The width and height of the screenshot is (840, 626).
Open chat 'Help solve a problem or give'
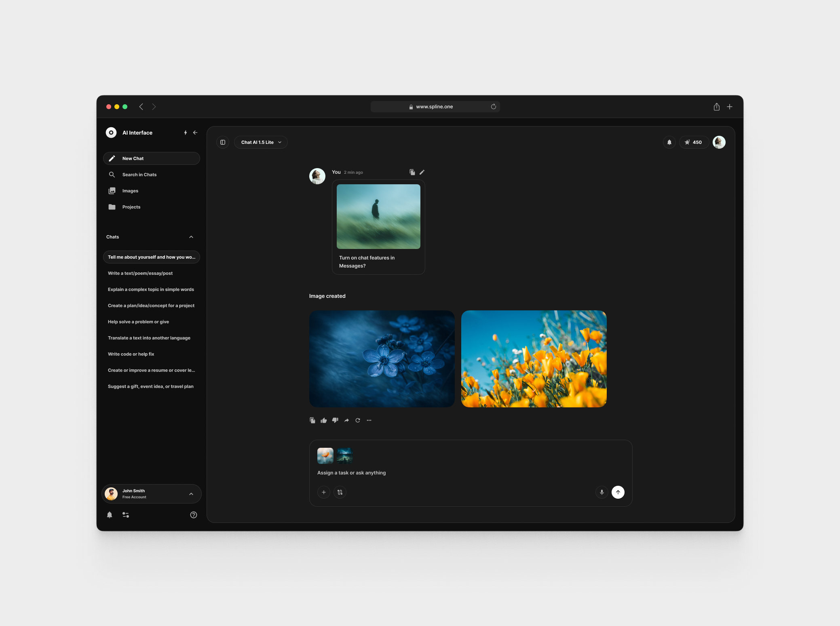[152, 322]
